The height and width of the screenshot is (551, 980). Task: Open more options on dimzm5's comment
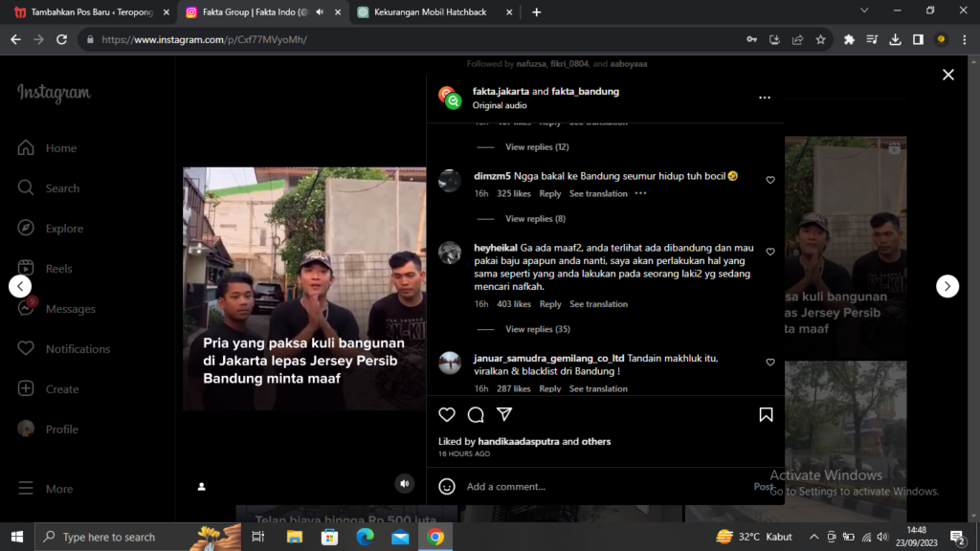640,193
